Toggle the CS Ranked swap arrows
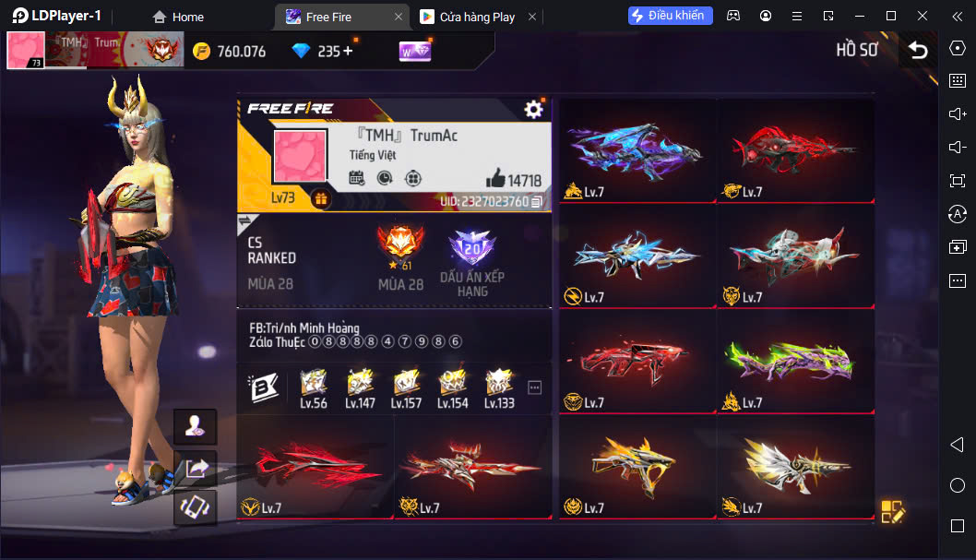The width and height of the screenshot is (976, 560). 244,220
